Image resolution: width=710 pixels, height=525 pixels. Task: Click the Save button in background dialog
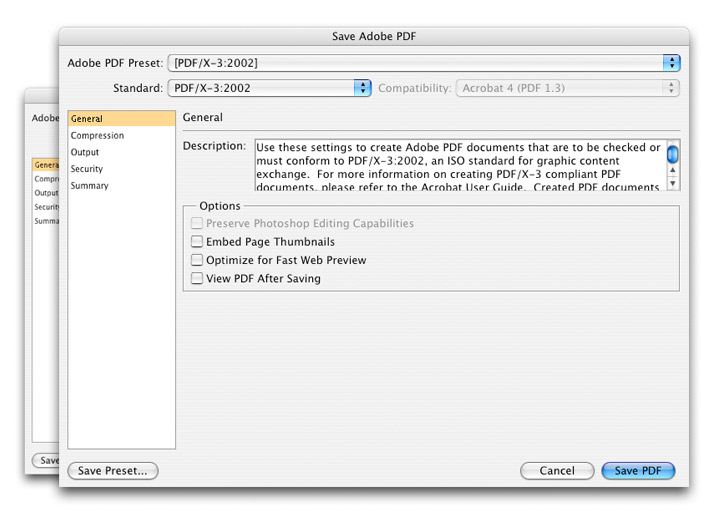(x=46, y=460)
